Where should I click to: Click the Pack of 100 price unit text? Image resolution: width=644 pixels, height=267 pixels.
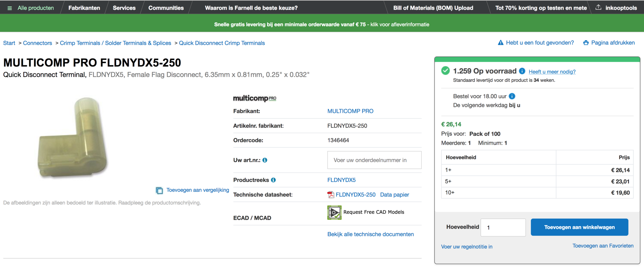tap(485, 134)
